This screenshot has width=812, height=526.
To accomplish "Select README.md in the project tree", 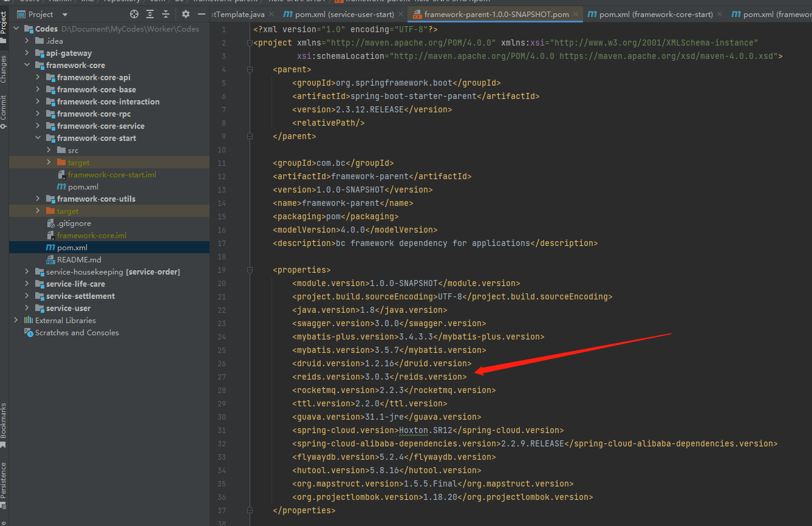I will (79, 259).
